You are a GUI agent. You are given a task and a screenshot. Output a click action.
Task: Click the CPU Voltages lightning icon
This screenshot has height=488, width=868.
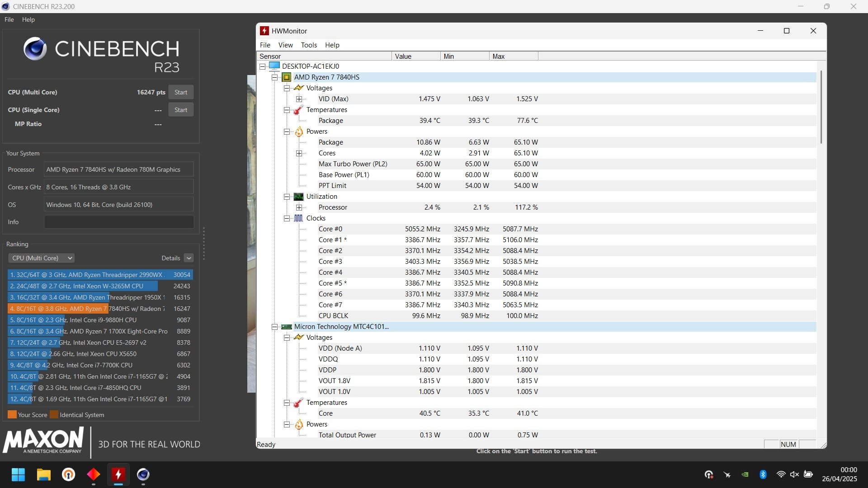coord(299,88)
